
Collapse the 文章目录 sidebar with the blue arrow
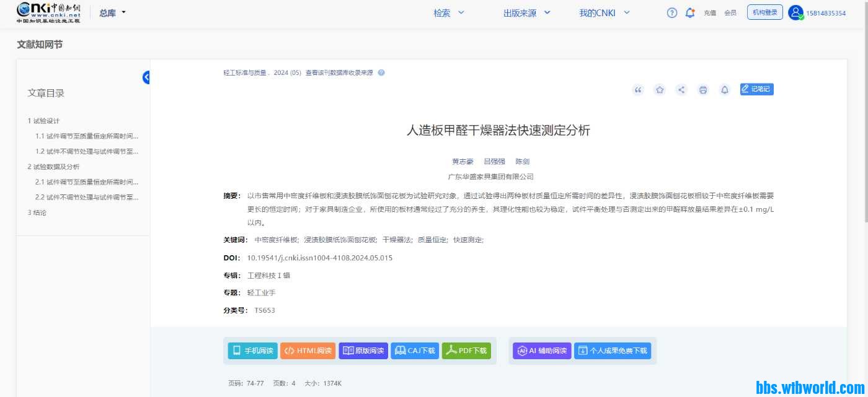(146, 77)
